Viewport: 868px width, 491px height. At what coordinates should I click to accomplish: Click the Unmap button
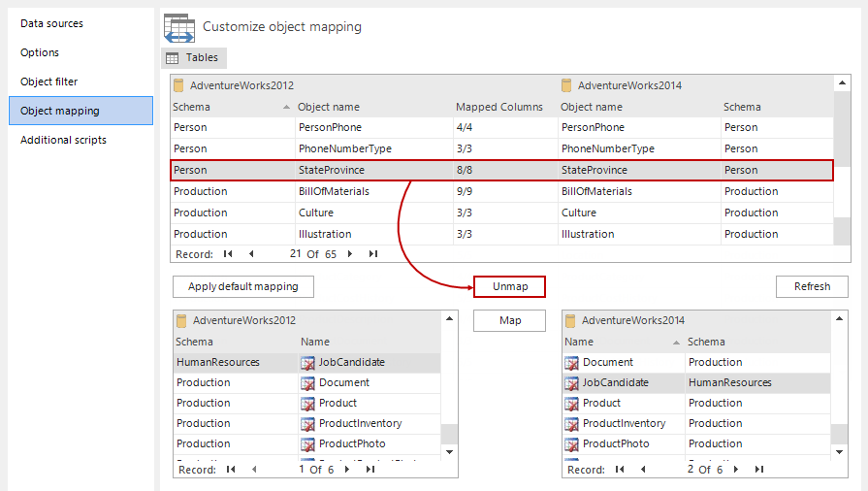[509, 286]
